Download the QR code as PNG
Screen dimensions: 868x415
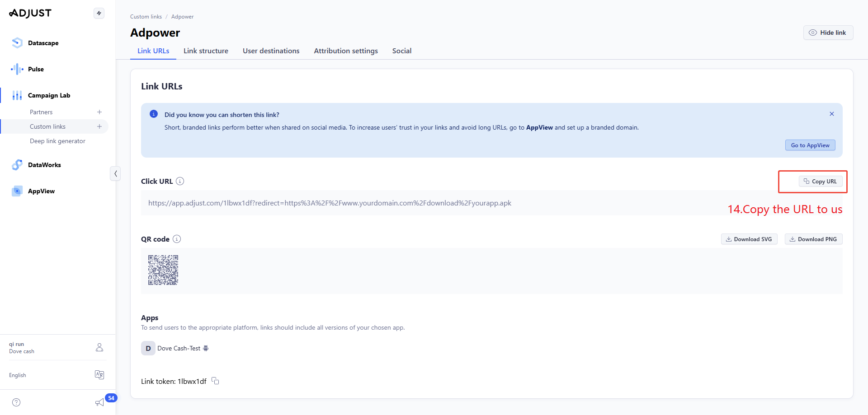tap(813, 239)
